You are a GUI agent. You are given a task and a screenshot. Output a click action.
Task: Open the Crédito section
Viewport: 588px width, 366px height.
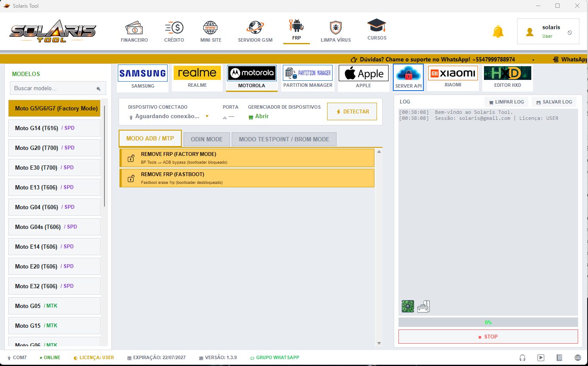(174, 32)
